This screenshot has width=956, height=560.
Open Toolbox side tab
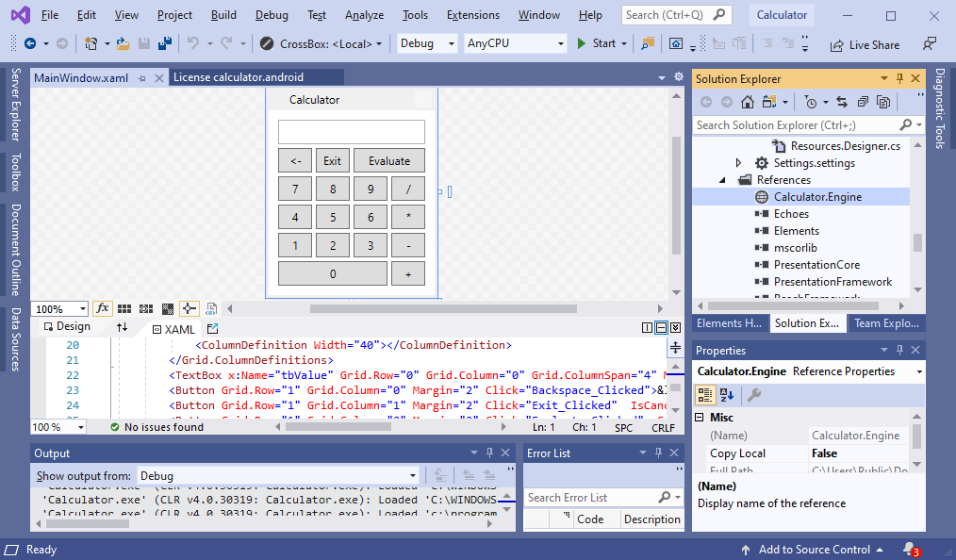(16, 173)
